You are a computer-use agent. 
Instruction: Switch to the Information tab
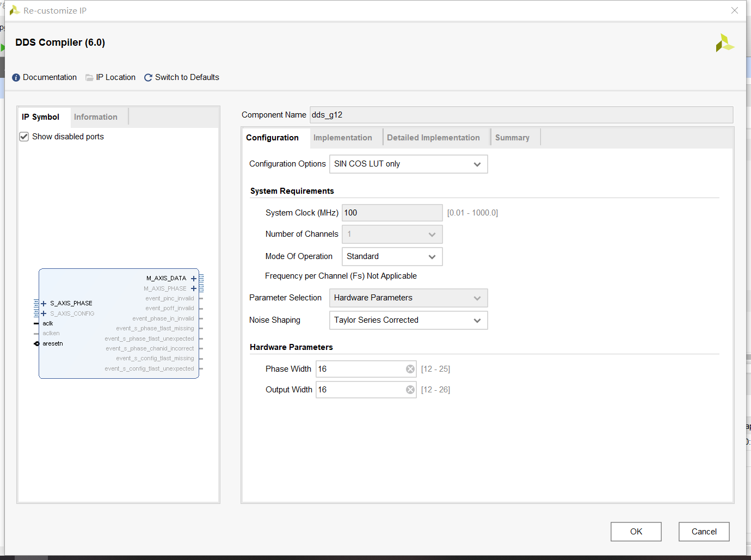(96, 117)
